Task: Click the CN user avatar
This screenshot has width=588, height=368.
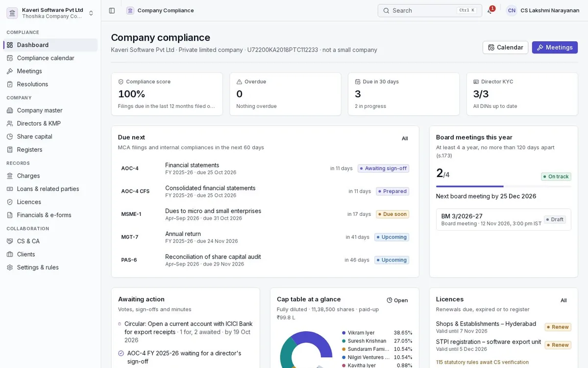Action: pyautogui.click(x=512, y=10)
